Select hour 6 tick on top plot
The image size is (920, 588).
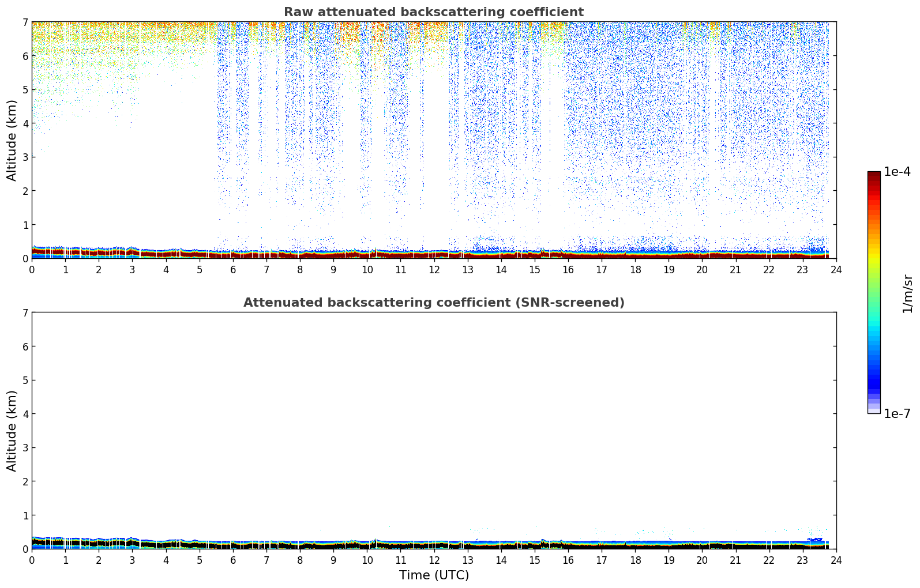[x=232, y=269]
